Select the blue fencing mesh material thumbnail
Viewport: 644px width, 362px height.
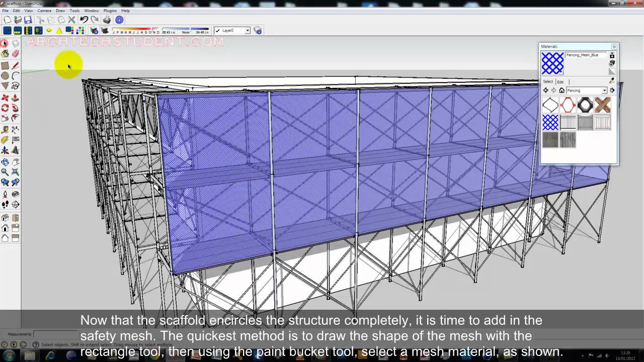pos(550,122)
